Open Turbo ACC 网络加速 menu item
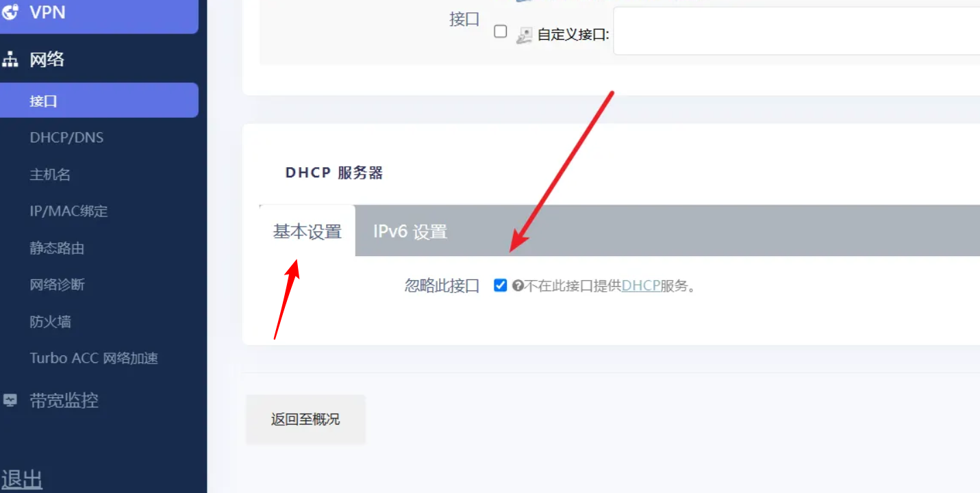980x493 pixels. pos(94,358)
